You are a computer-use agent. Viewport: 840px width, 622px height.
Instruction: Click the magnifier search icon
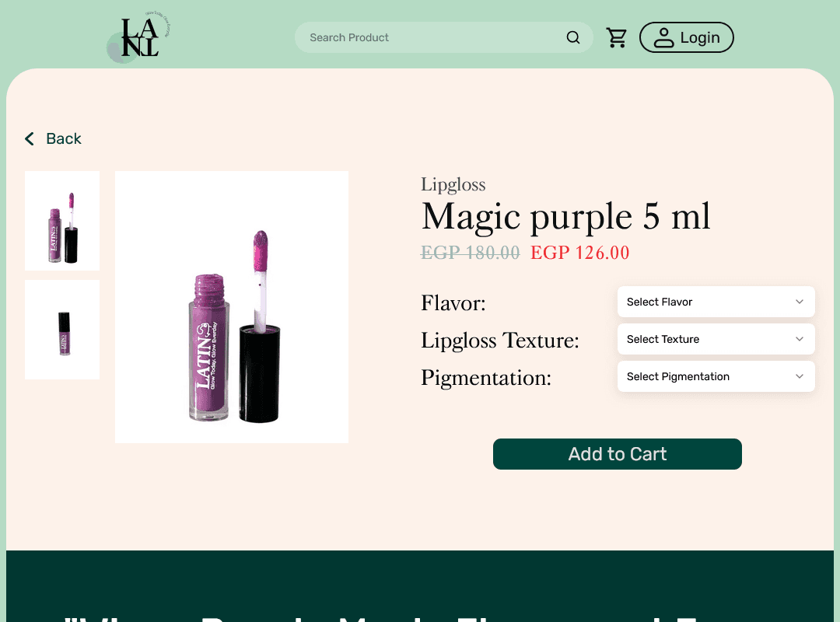point(572,37)
